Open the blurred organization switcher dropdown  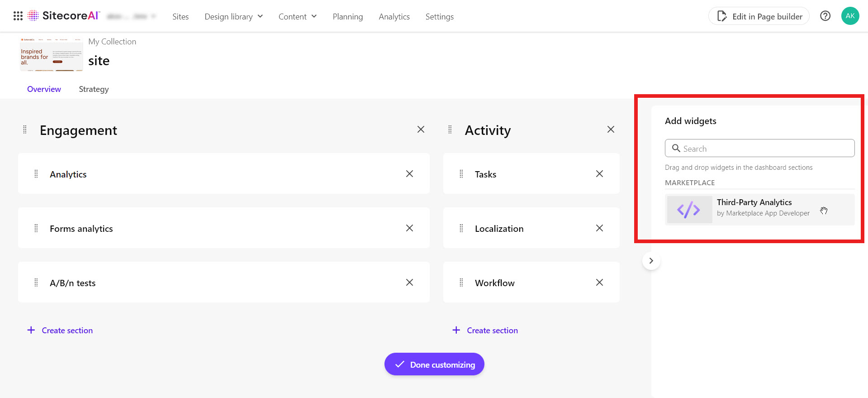(x=131, y=16)
